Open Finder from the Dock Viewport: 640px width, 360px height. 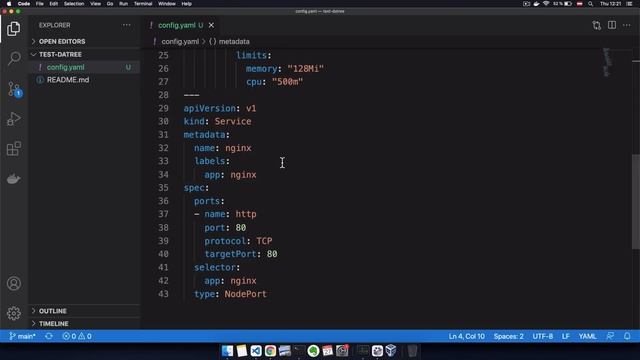(227, 351)
